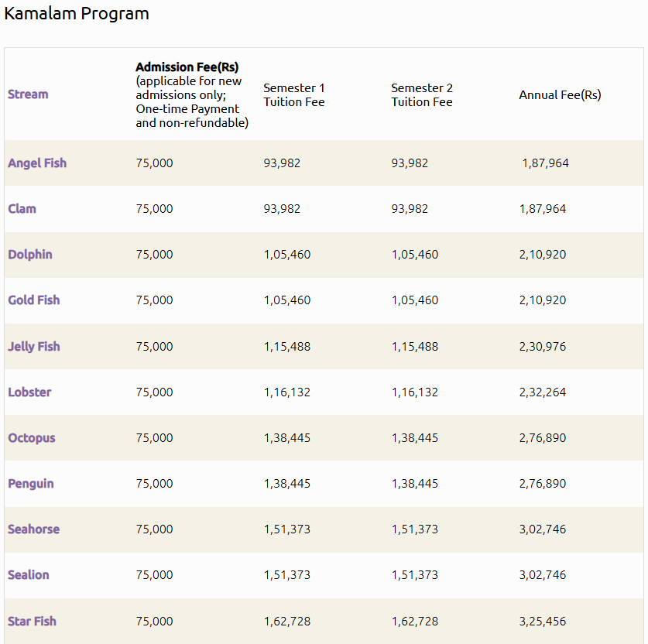Image resolution: width=648 pixels, height=644 pixels.
Task: Select the Semester 1 Tuition Fee header
Action: [294, 95]
